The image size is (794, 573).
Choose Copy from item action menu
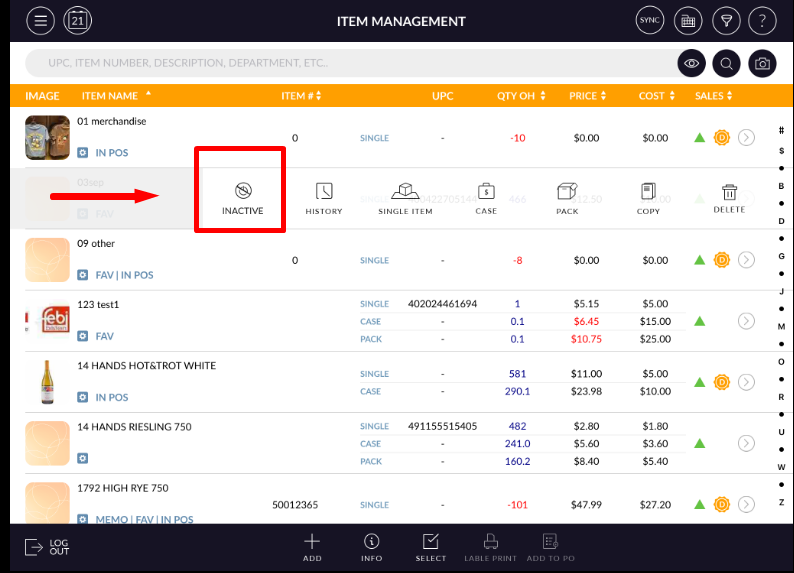coord(648,197)
